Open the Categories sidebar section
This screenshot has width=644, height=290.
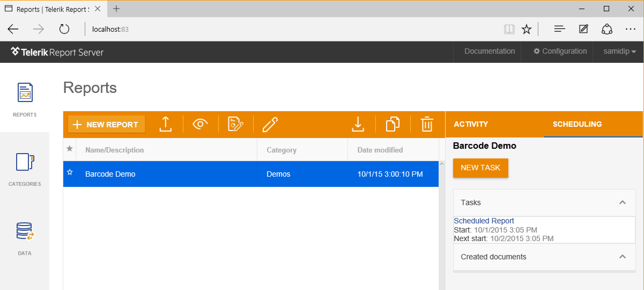25,169
